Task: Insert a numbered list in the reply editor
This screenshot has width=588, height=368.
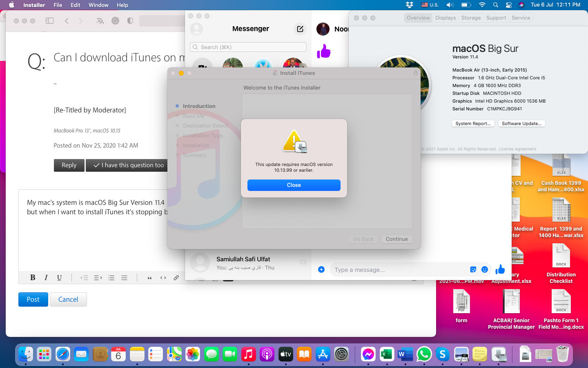Action: (x=111, y=278)
